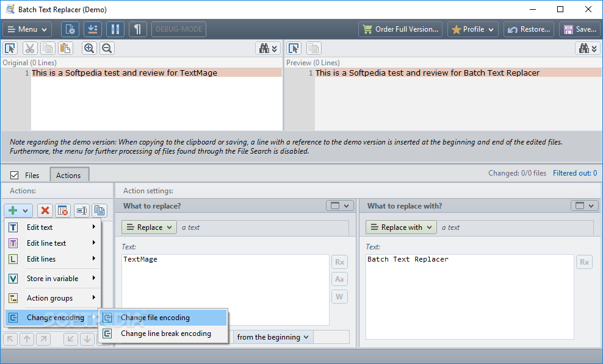Image resolution: width=603 pixels, height=364 pixels.
Task: Open the Menu dropdown in the top toolbar
Action: click(x=27, y=29)
